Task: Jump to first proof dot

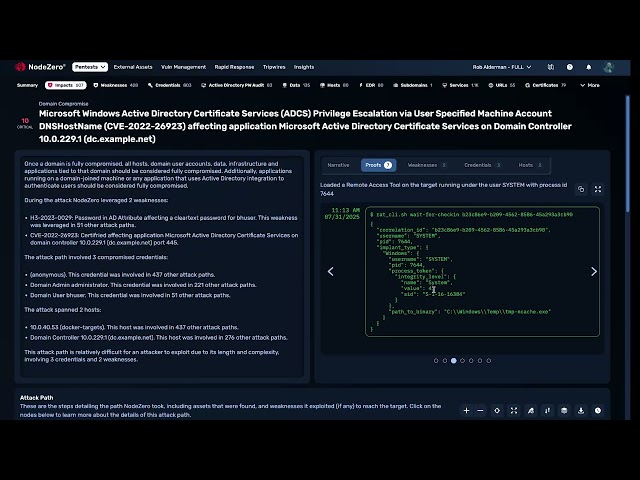Action: coord(436,361)
